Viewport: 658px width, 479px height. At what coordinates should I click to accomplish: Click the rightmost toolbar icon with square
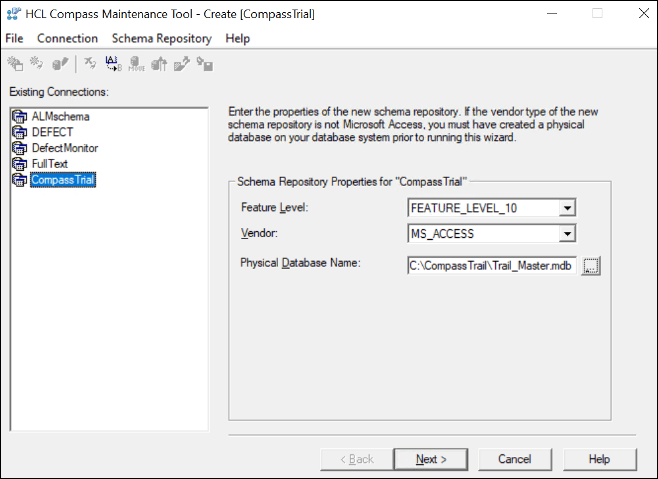[x=205, y=64]
